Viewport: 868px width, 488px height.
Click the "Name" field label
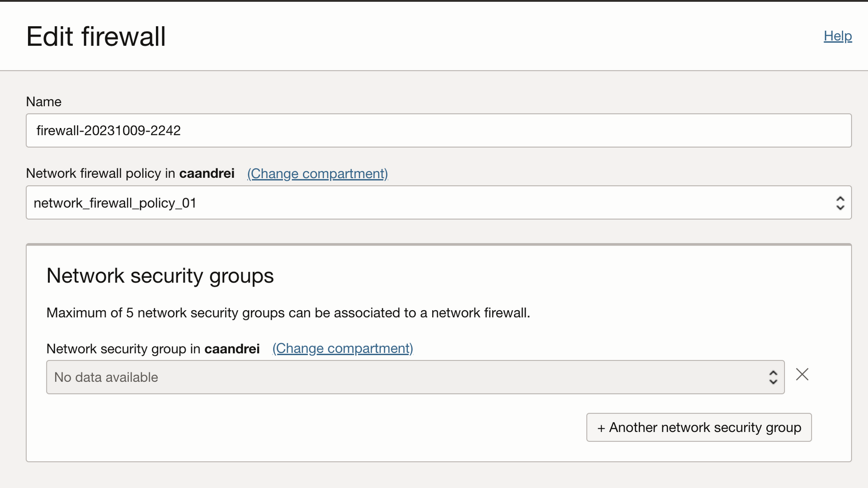click(x=44, y=102)
